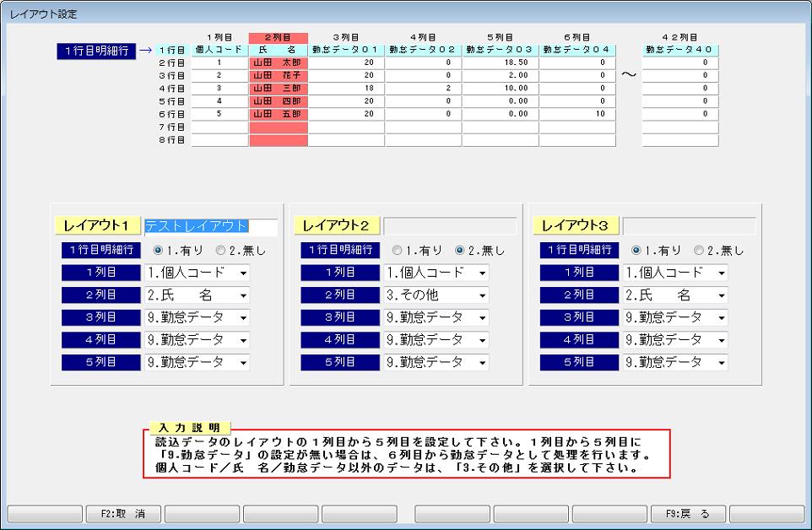812x530 pixels.
Task: Click the レイアウト1 name input field
Action: click(x=210, y=226)
